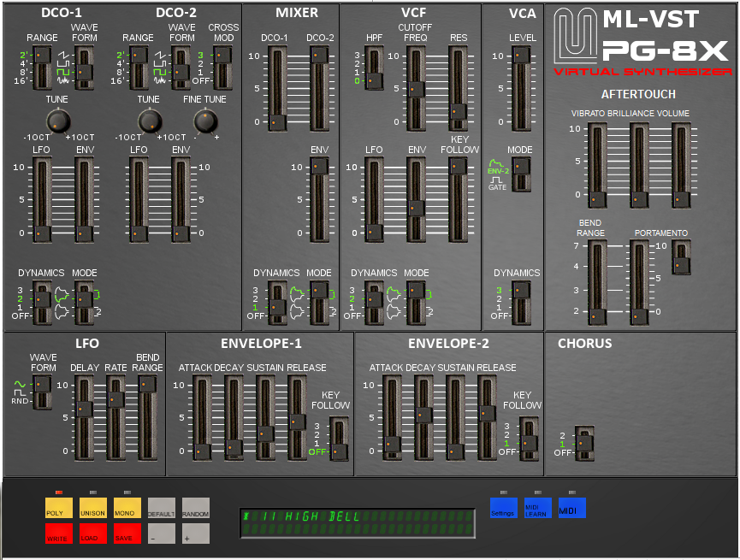This screenshot has width=740, height=560.
Task: Click DCO-1 RANGE switch
Action: click(43, 68)
